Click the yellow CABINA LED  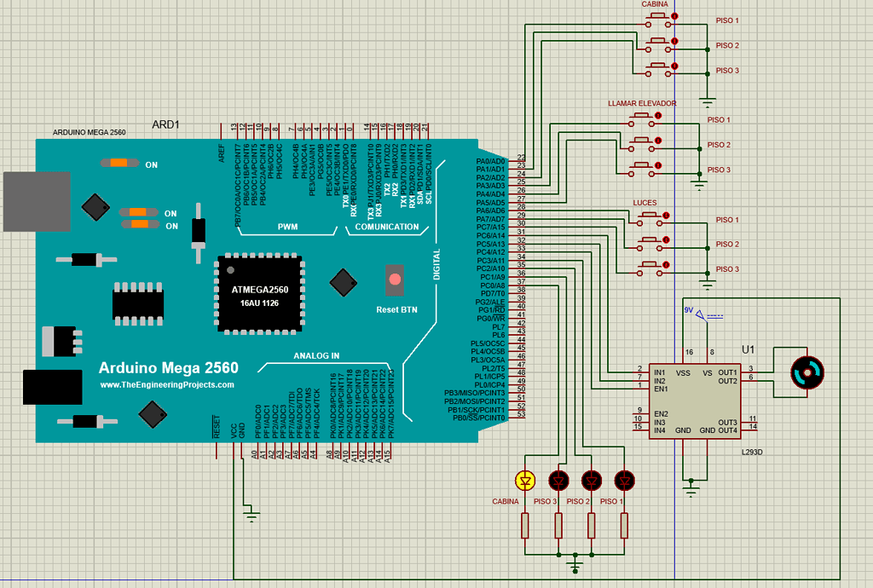point(523,481)
